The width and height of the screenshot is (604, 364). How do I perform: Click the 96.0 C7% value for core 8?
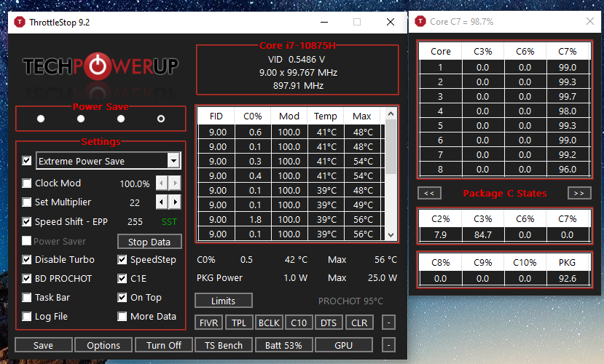(568, 170)
